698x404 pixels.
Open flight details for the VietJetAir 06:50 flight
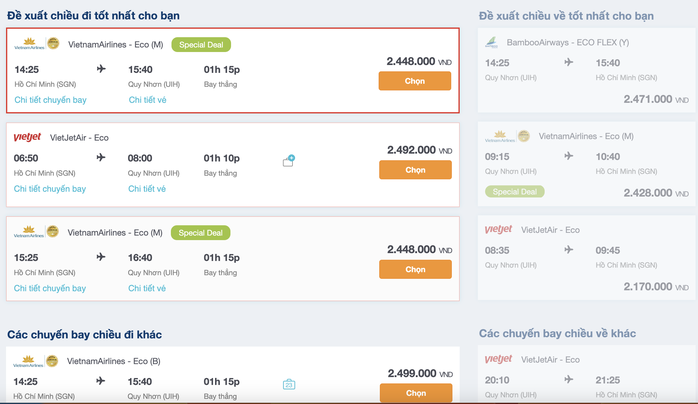click(49, 189)
